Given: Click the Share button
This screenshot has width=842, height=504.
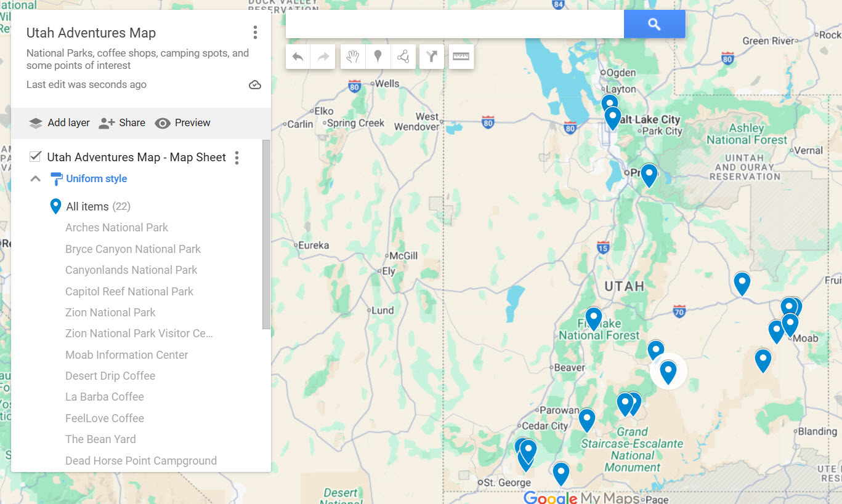Looking at the screenshot, I should point(122,122).
